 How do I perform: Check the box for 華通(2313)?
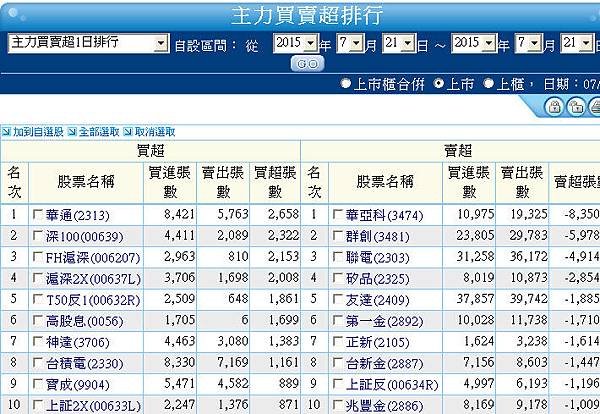tap(38, 214)
